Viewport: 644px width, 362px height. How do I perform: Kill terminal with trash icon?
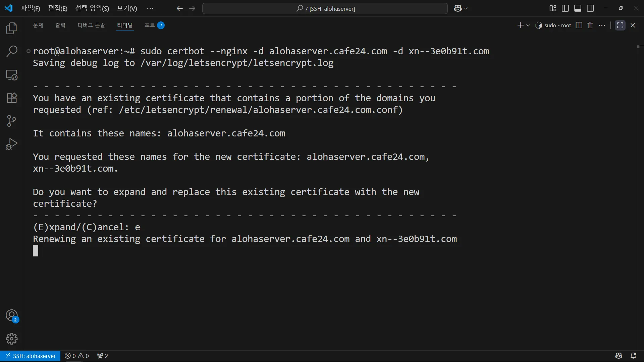pyautogui.click(x=590, y=25)
